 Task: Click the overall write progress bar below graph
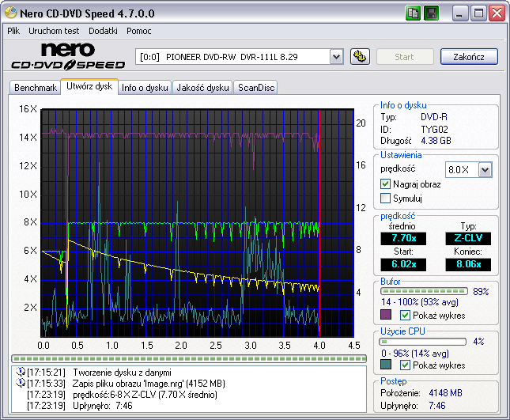(189, 358)
